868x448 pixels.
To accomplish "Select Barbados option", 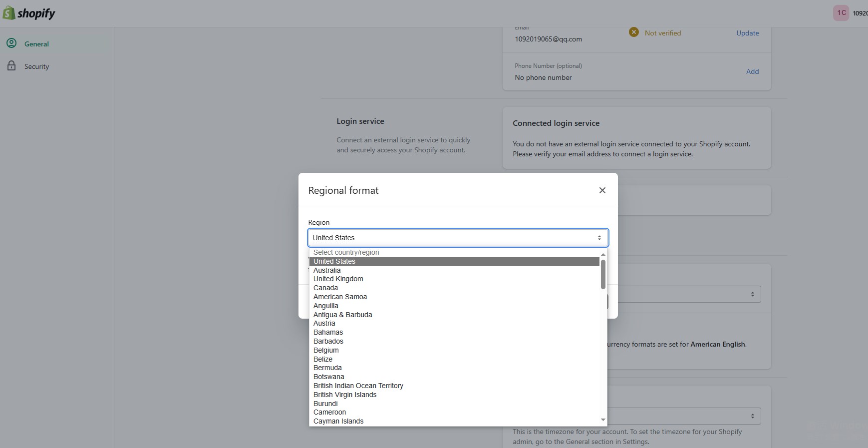I will (454, 341).
